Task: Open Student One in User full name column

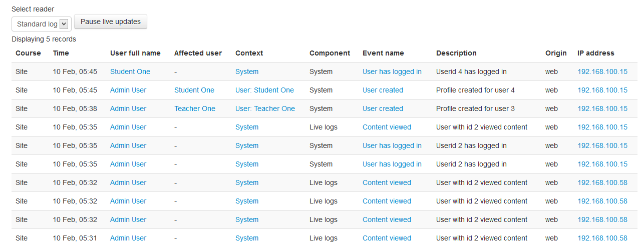Action: (130, 71)
